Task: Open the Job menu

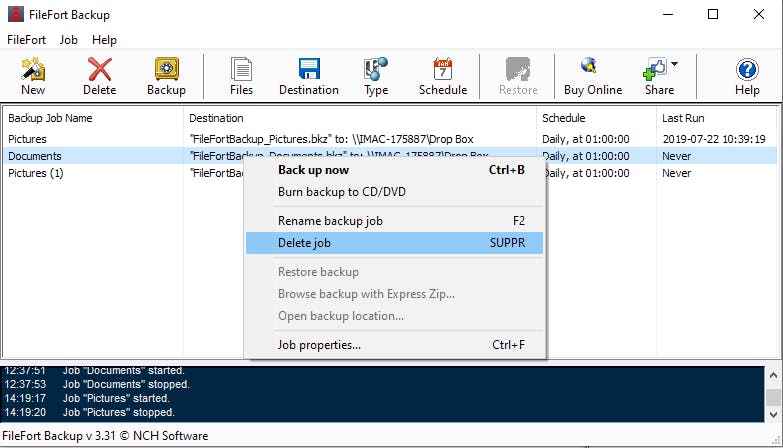Action: (68, 40)
